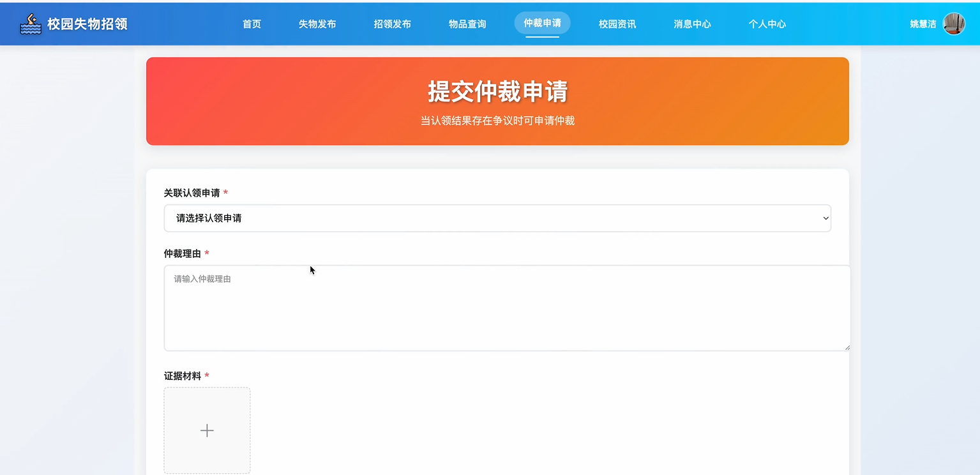The width and height of the screenshot is (980, 475).
Task: Open 个人中心 from the navigation
Action: (x=767, y=23)
